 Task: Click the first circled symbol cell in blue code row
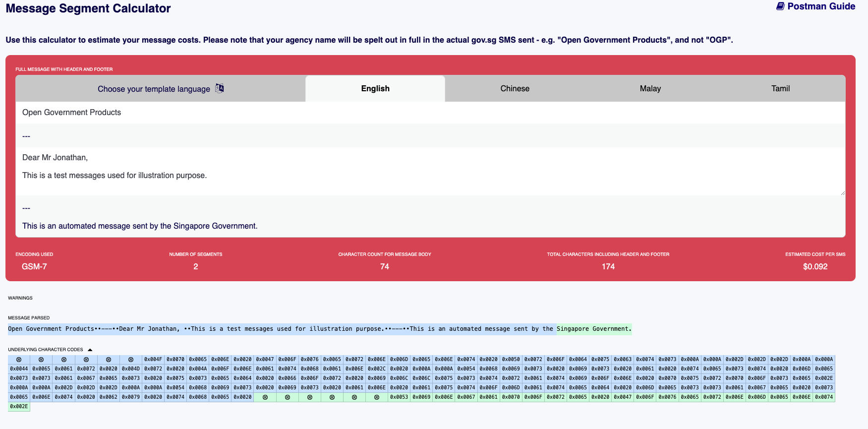point(19,360)
